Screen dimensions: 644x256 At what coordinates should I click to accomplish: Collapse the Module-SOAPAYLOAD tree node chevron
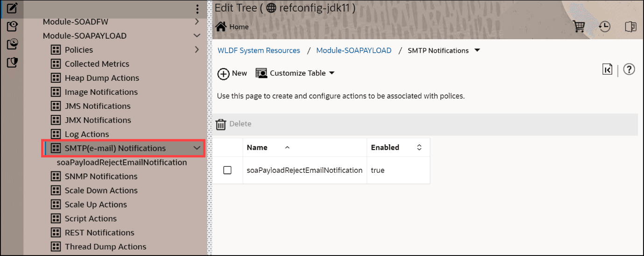[197, 36]
